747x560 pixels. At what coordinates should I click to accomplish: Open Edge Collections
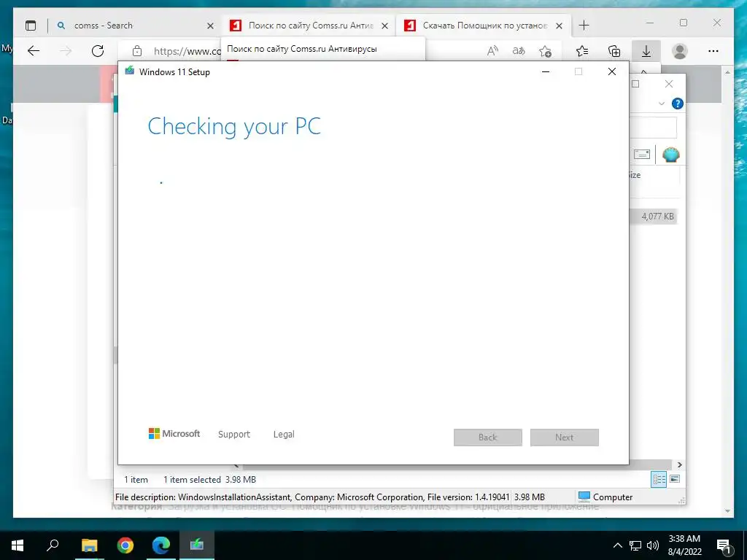[x=614, y=51]
